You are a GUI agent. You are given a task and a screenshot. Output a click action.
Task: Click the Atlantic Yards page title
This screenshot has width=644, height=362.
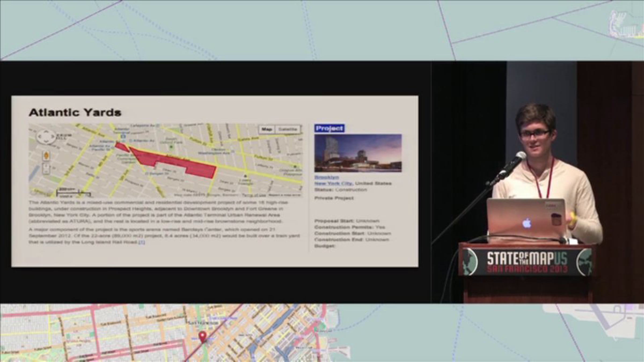point(75,112)
